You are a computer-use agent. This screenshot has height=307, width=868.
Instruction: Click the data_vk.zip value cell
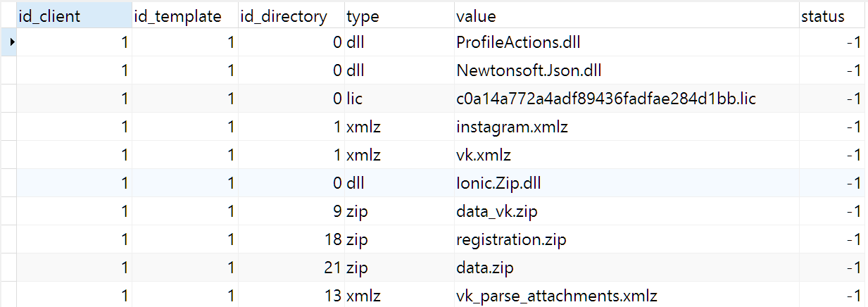tap(627, 211)
